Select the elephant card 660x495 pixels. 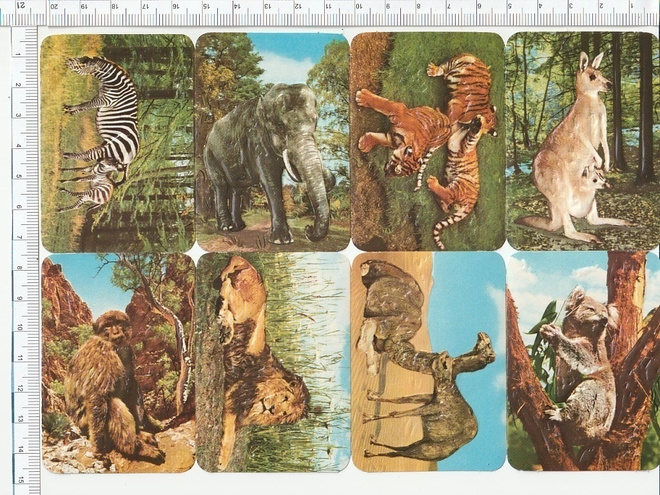click(x=272, y=142)
